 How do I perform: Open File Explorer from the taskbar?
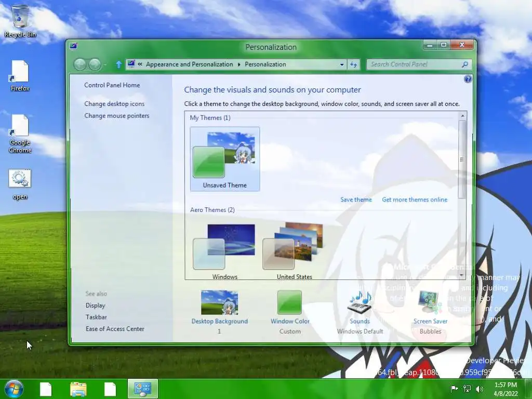[78, 389]
